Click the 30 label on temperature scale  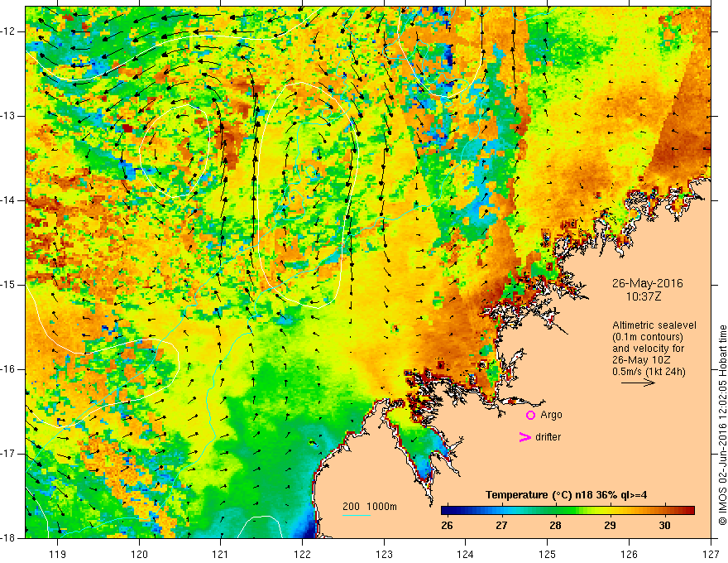tap(664, 526)
